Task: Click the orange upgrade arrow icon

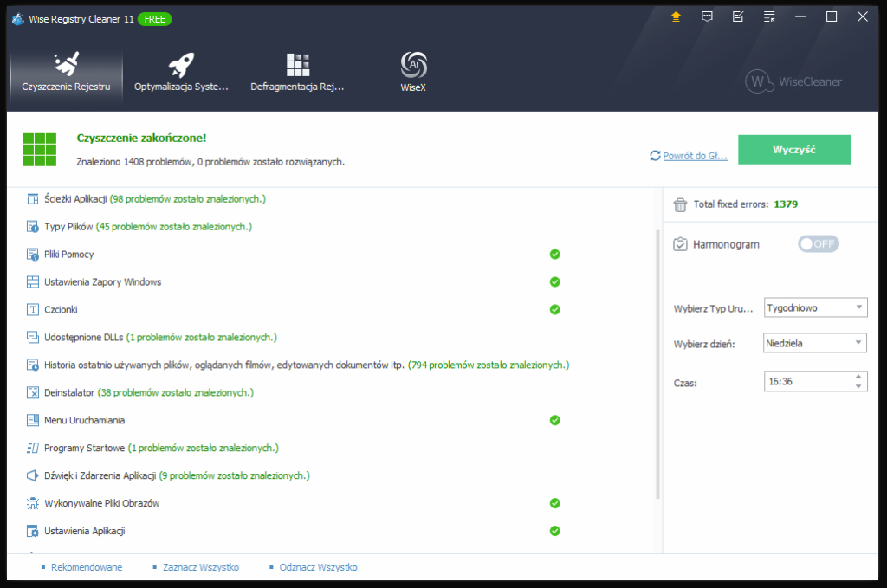Action: pyautogui.click(x=676, y=16)
